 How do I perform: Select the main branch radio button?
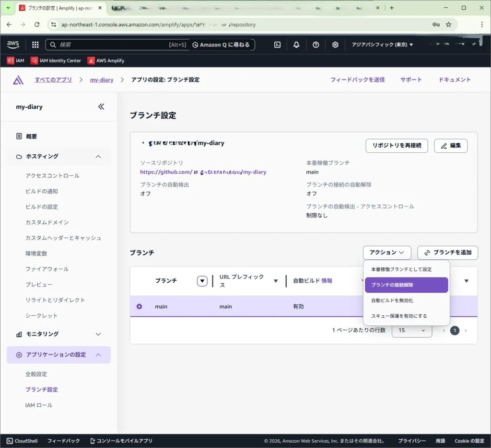click(x=140, y=306)
